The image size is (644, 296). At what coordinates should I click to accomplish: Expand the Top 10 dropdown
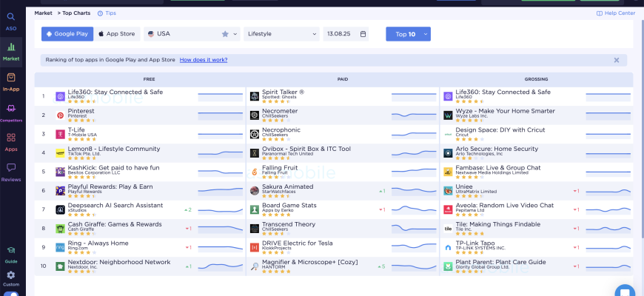click(x=408, y=34)
